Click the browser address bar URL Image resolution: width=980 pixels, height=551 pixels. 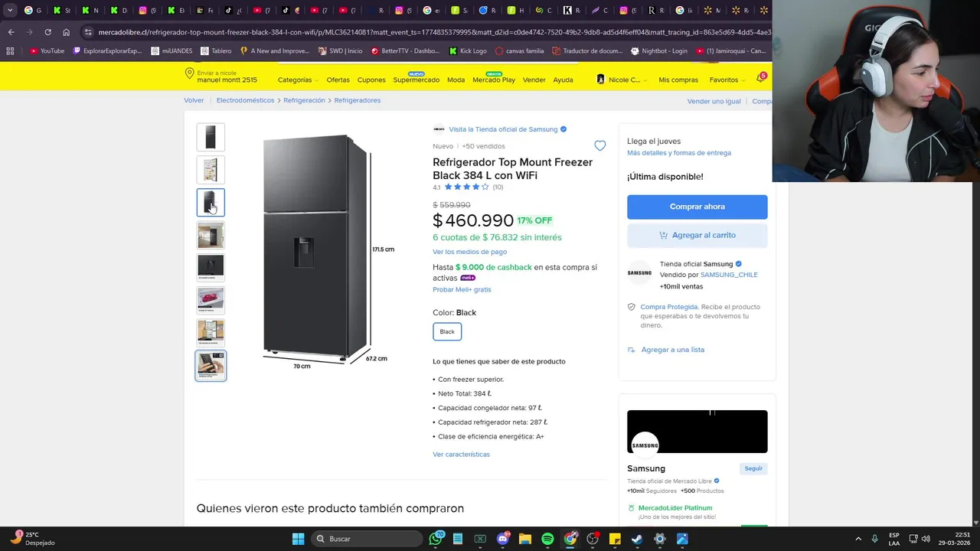pos(434,32)
